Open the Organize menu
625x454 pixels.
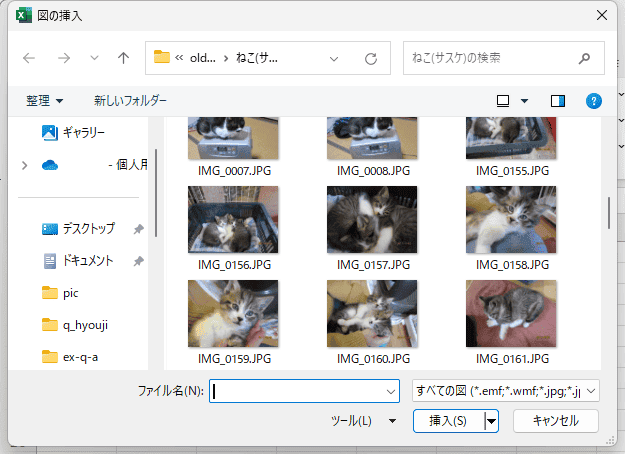click(45, 101)
